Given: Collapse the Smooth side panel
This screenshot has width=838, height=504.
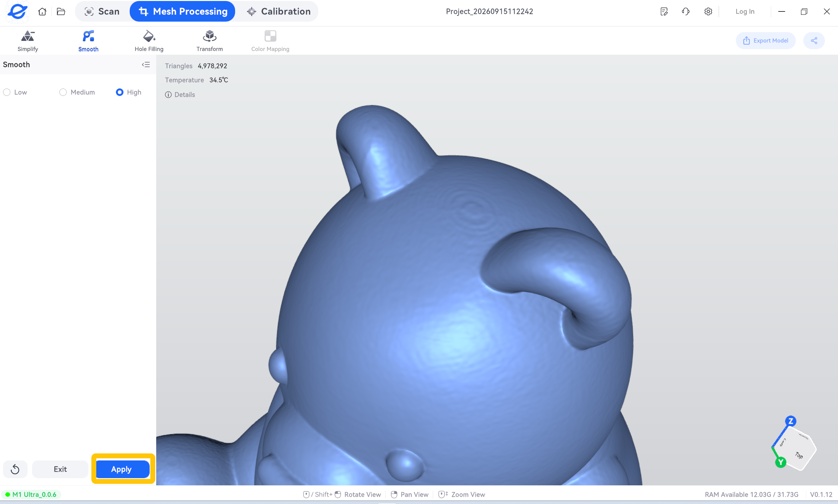Looking at the screenshot, I should (x=146, y=65).
